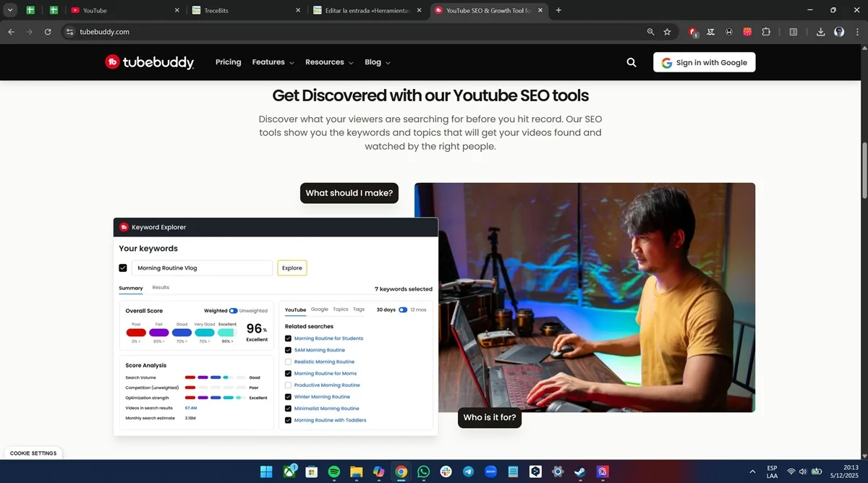
Task: Click the TubeBuddy logo in the navbar
Action: coord(149,62)
